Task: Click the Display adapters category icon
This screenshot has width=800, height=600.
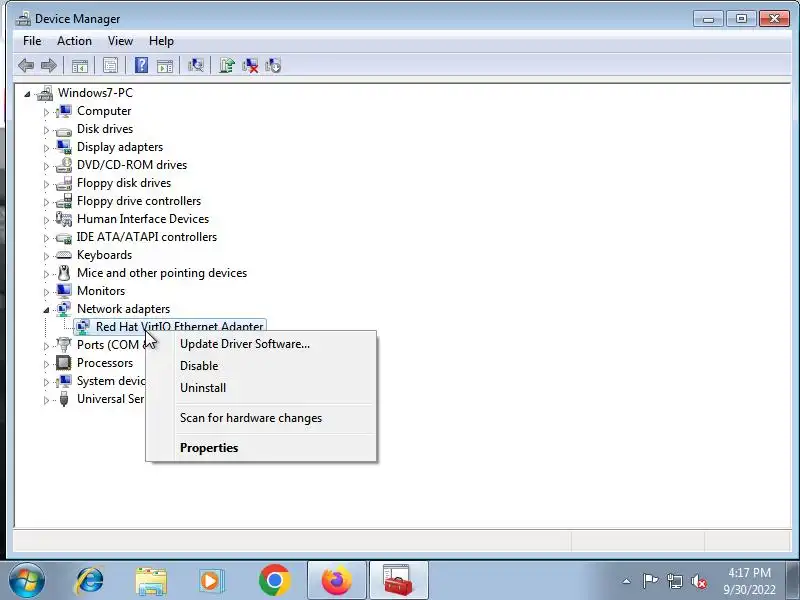Action: pyautogui.click(x=64, y=147)
